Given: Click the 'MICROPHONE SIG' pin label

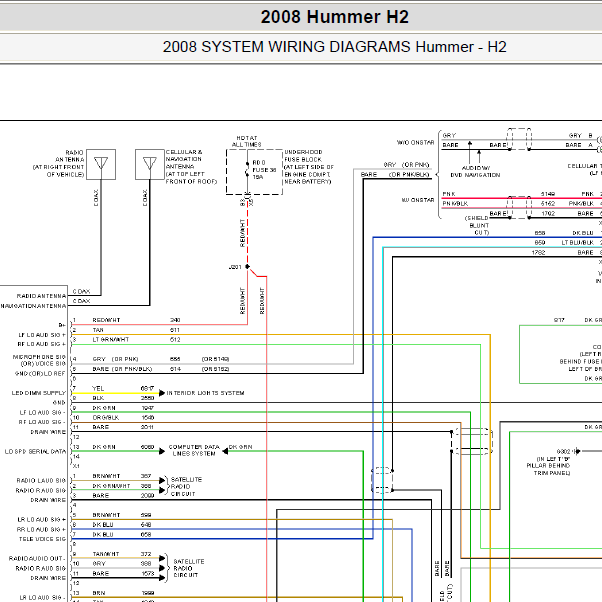Looking at the screenshot, I should pyautogui.click(x=39, y=357).
